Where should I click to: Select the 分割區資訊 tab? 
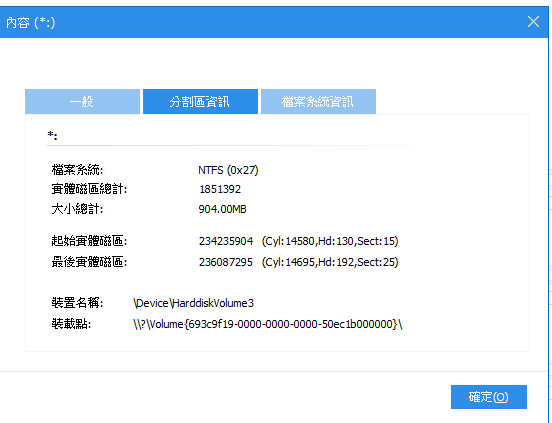(200, 102)
